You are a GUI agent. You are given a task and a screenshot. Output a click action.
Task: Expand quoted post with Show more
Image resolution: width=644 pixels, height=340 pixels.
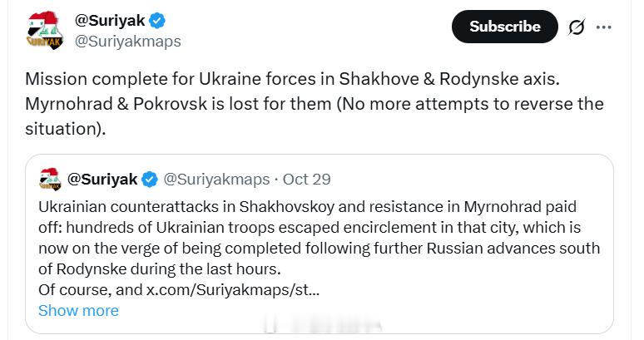[78, 310]
